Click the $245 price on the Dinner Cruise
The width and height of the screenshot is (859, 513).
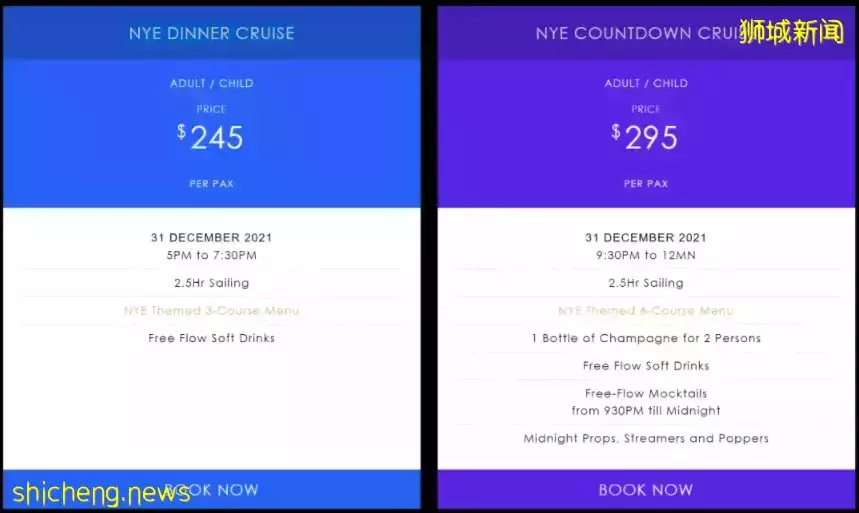coord(210,137)
